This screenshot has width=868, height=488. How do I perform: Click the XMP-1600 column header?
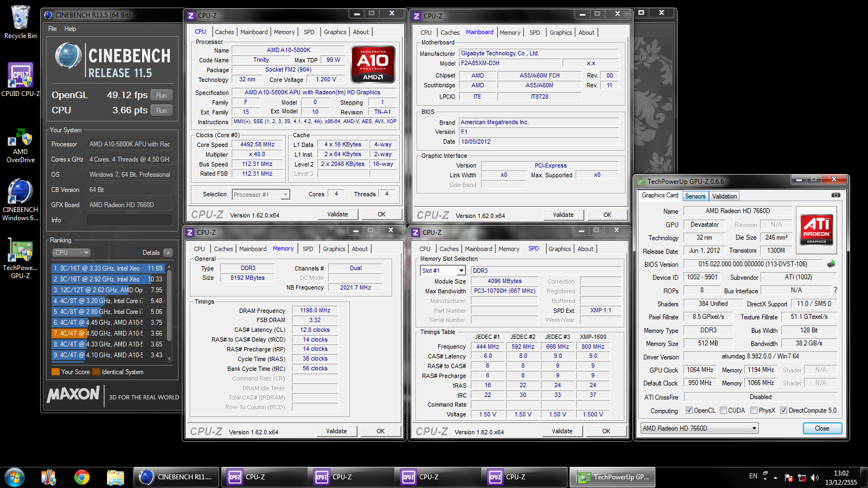(593, 337)
